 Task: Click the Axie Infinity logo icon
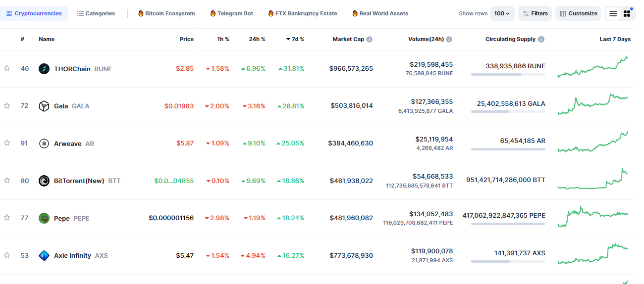[44, 255]
